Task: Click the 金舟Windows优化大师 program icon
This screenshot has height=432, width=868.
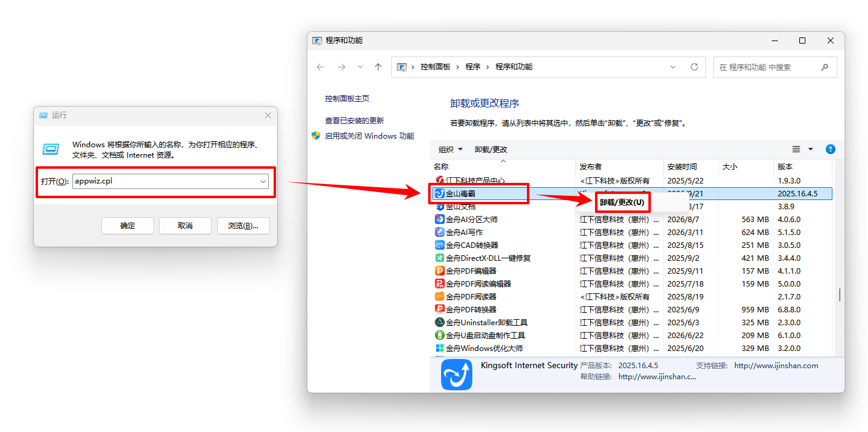Action: click(439, 348)
